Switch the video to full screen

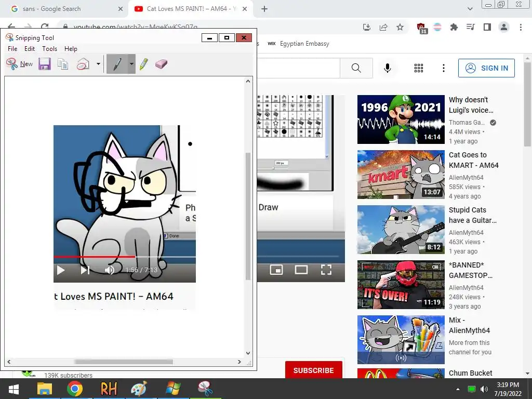326,270
